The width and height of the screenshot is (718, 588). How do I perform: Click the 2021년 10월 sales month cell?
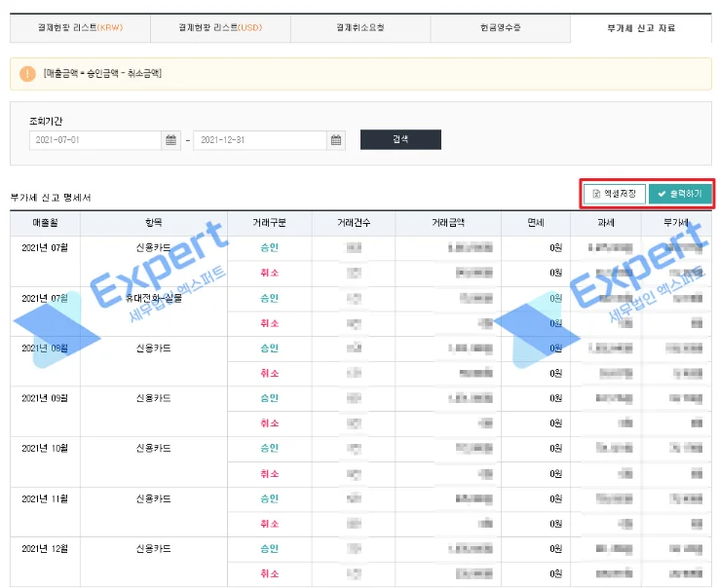click(x=45, y=449)
